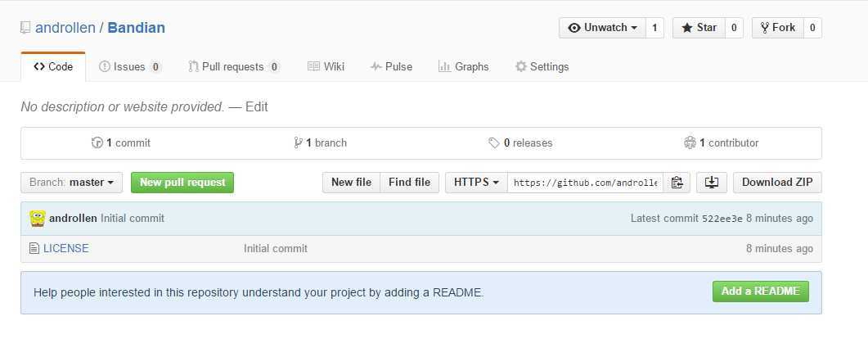
Task: View the 1 commit history link
Action: [x=121, y=143]
